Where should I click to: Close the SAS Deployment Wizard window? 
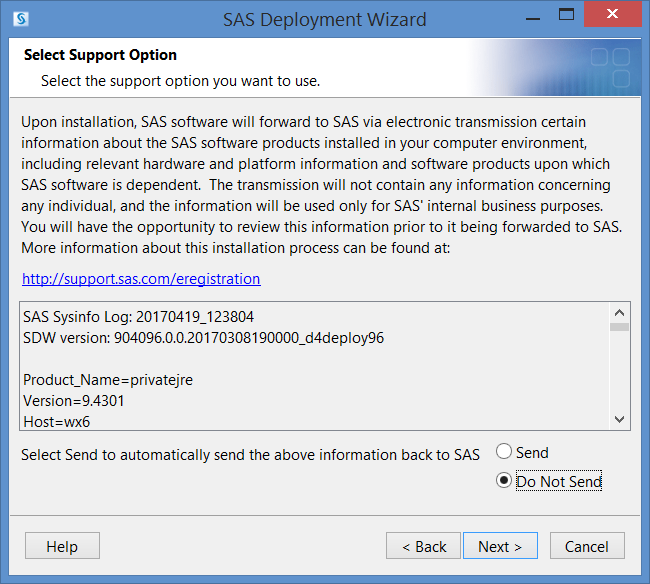[612, 14]
